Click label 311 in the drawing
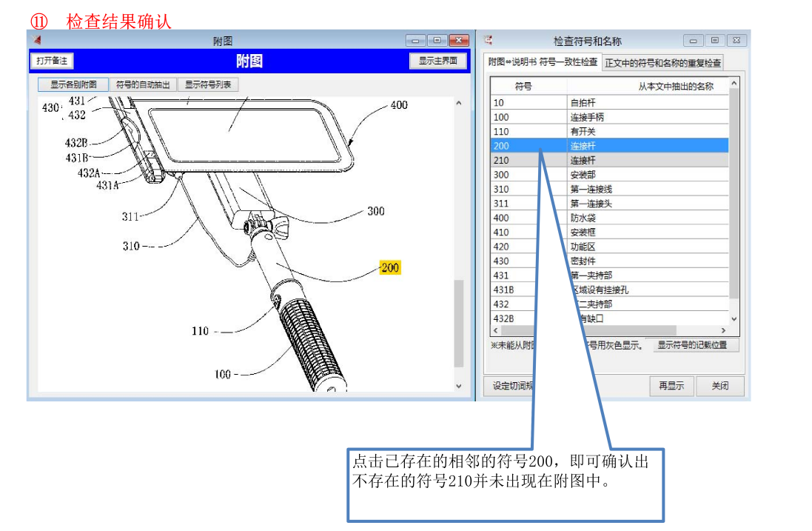Viewport: 812px width, 531px height. click(x=130, y=216)
